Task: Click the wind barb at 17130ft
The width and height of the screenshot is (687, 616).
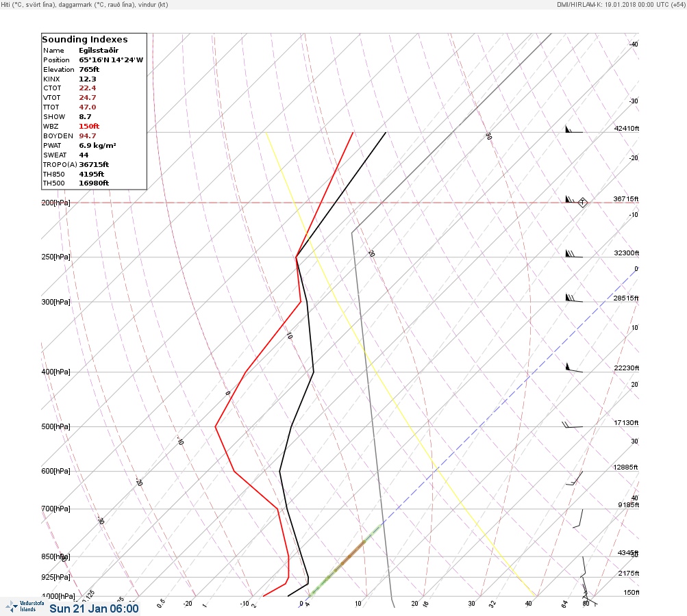Action: (572, 424)
